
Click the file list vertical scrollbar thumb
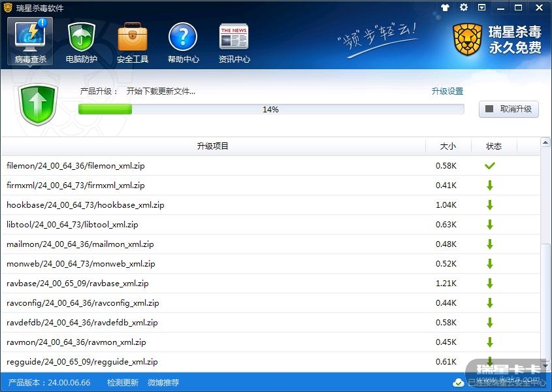click(x=545, y=303)
